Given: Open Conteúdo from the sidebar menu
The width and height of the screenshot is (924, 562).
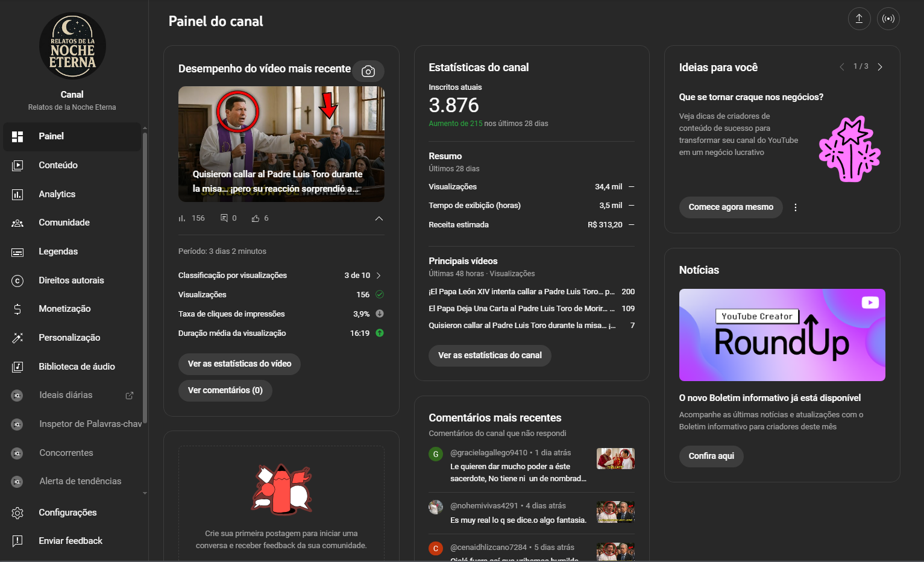Looking at the screenshot, I should coord(72,165).
